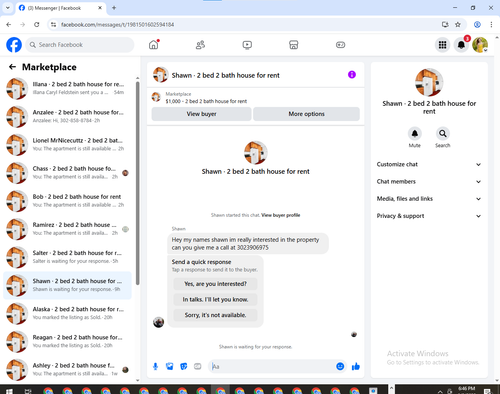Open Ramirez conversation in list
The width and height of the screenshot is (500, 394).
[x=68, y=229]
